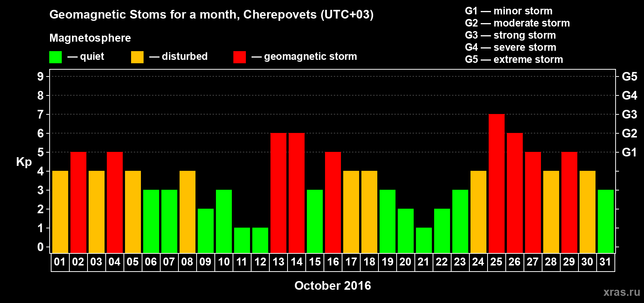Click the date label 05

click(133, 262)
